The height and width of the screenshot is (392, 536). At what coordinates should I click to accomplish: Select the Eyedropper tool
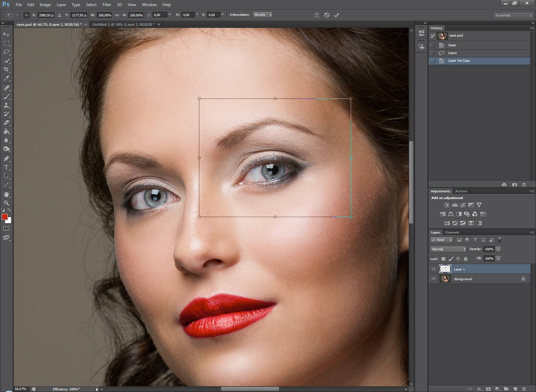tap(6, 78)
